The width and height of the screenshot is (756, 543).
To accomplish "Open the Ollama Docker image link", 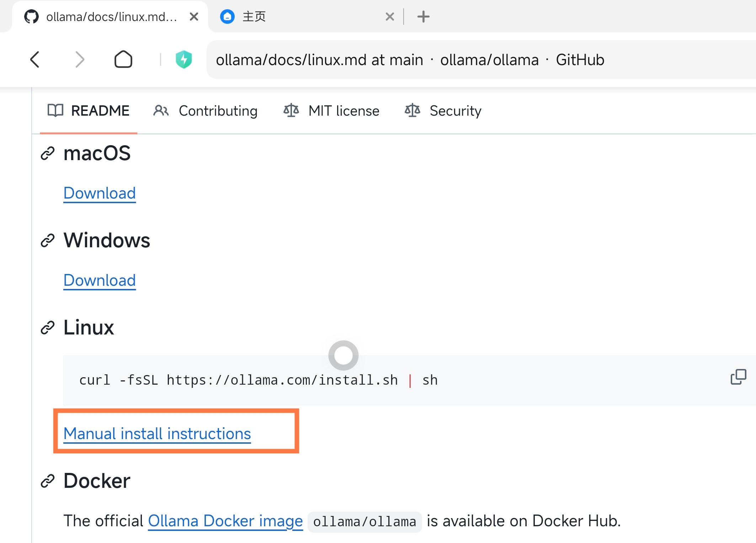I will [x=225, y=521].
